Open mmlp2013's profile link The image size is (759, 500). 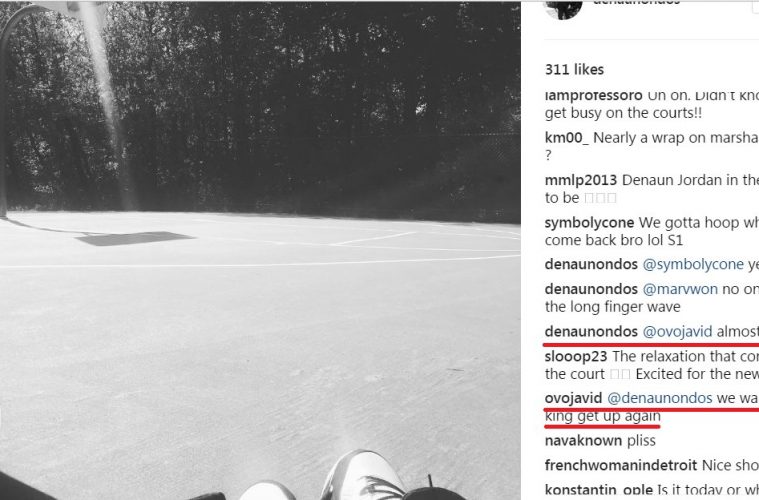(x=581, y=181)
